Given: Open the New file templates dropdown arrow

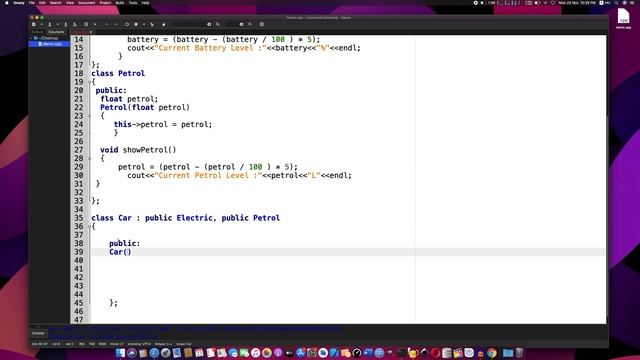Looking at the screenshot, I should (41, 24).
